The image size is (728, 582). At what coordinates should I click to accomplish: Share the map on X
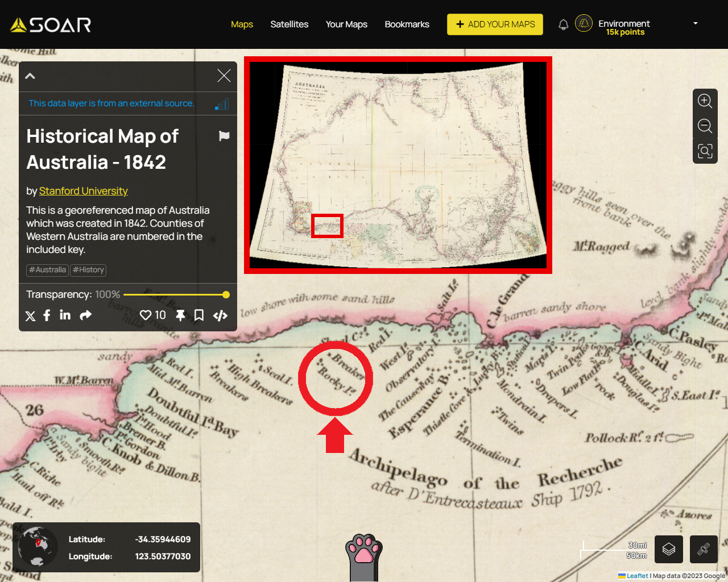[x=31, y=316]
